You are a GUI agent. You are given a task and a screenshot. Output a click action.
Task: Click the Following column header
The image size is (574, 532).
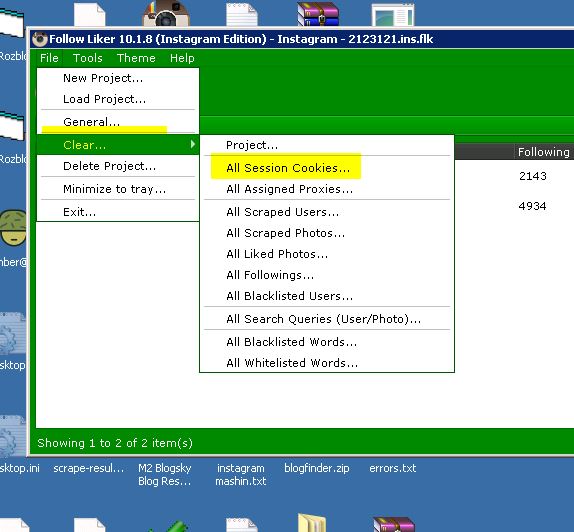pyautogui.click(x=544, y=152)
